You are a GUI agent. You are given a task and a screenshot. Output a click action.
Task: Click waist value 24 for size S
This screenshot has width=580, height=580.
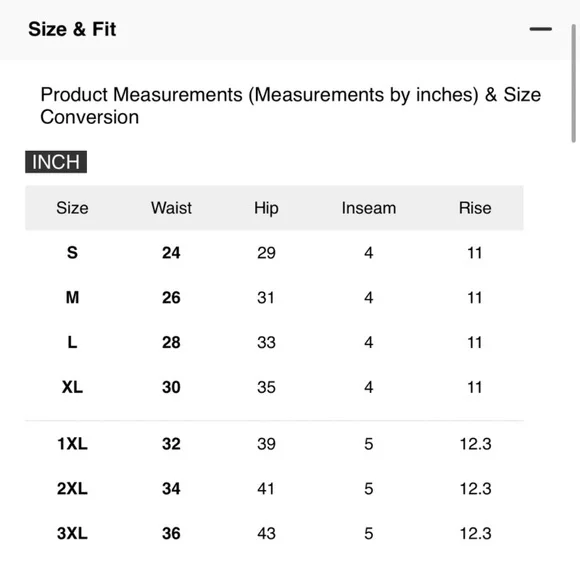(171, 253)
